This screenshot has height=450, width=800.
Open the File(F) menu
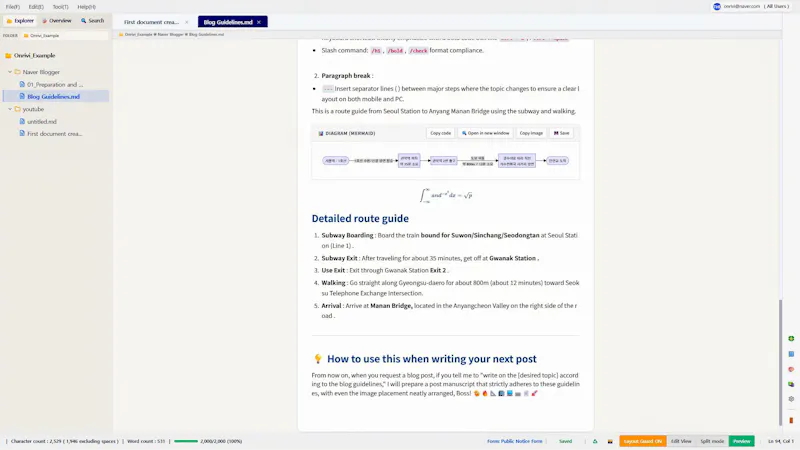point(13,7)
